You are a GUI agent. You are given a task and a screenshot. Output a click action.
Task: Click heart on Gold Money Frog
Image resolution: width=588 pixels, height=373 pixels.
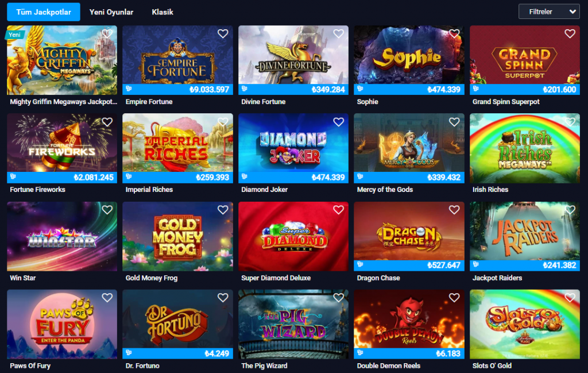[x=223, y=210]
